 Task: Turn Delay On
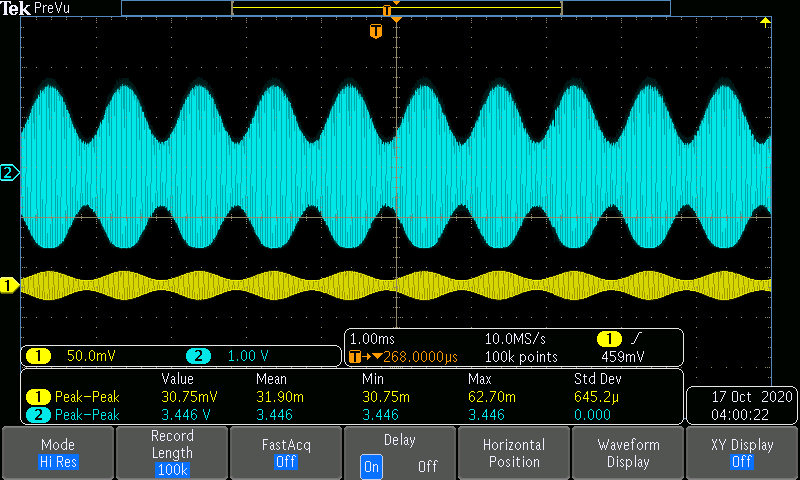(x=371, y=467)
